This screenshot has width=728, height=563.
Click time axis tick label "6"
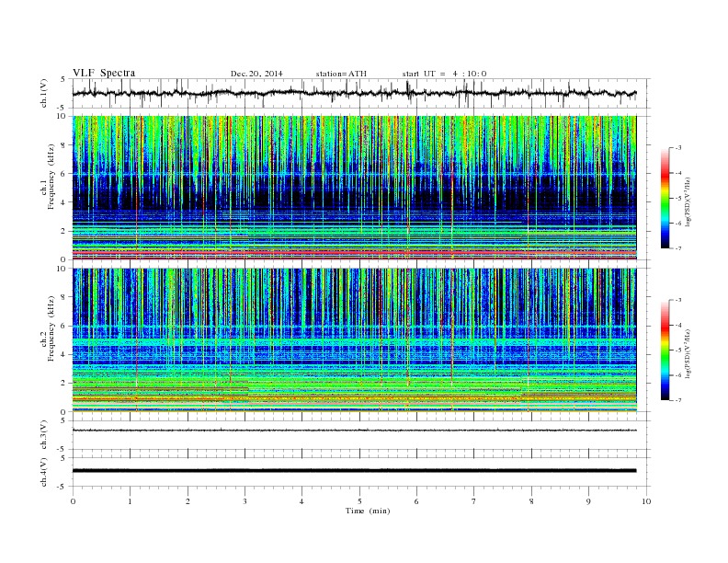416,501
